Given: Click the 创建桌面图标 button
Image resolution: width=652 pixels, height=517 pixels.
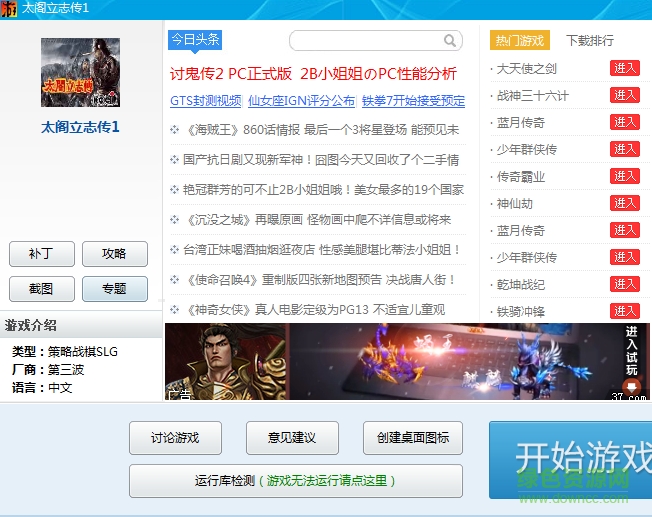Looking at the screenshot, I should point(413,438).
